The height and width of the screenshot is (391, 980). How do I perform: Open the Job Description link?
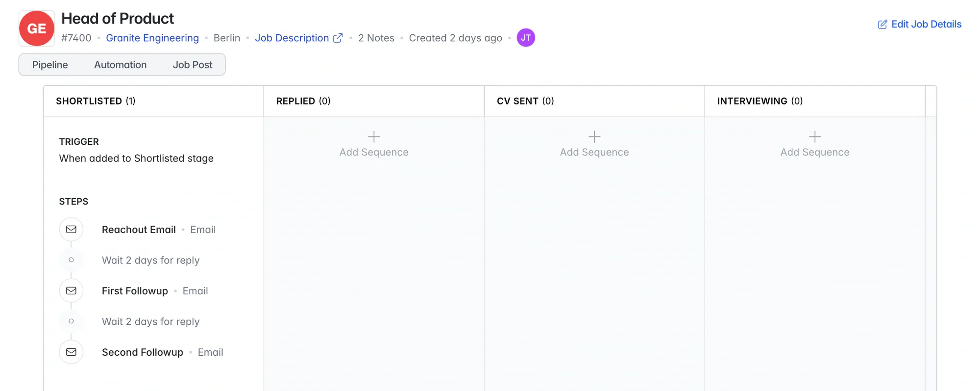[x=292, y=38]
